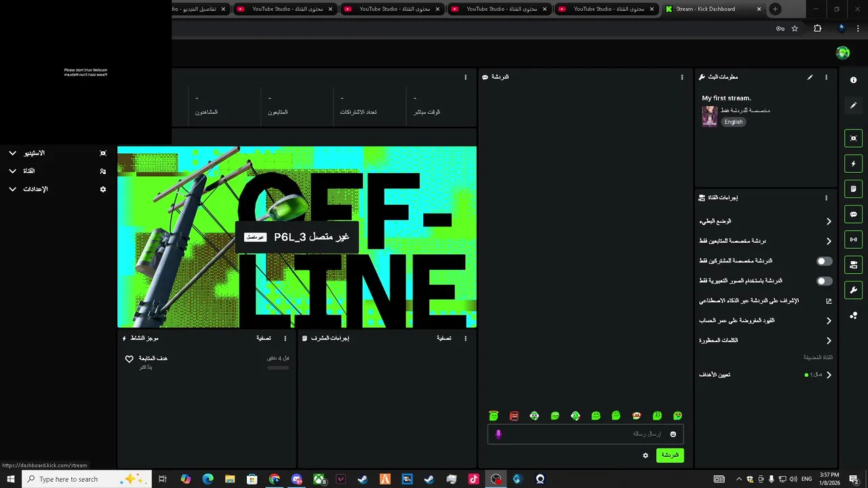
Task: Open stream info panel three-dot menu
Action: [826, 77]
